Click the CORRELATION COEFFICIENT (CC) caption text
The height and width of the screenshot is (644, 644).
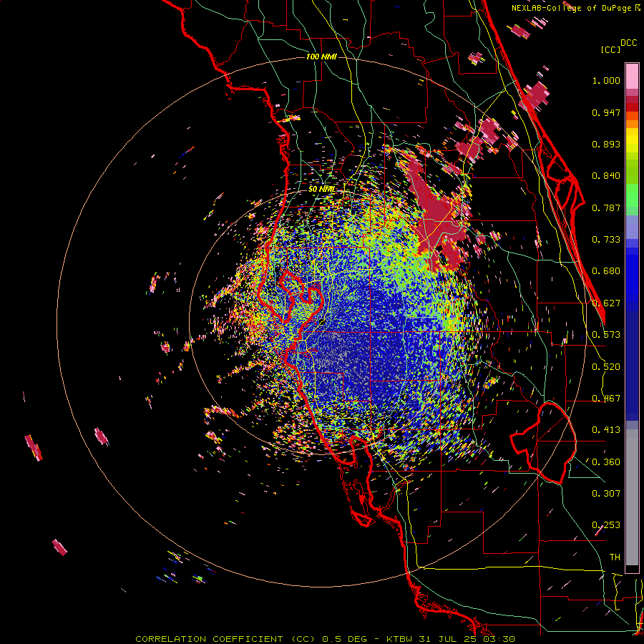[225, 639]
